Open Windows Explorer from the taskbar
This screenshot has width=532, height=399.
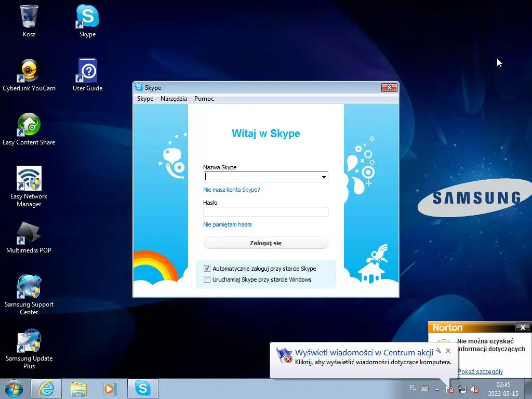[78, 389]
